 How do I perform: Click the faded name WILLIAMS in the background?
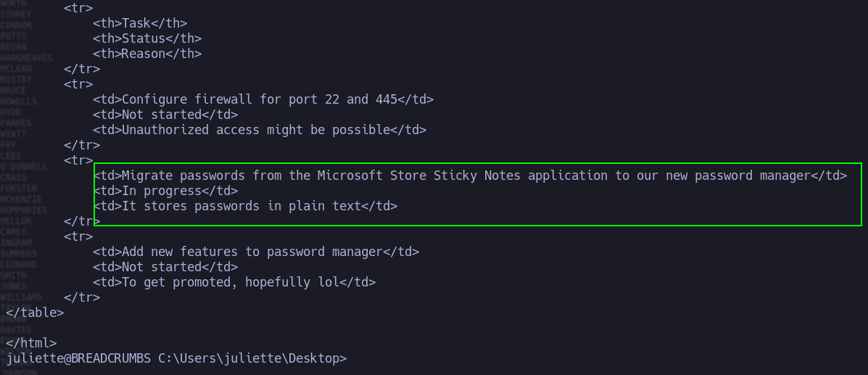[21, 297]
